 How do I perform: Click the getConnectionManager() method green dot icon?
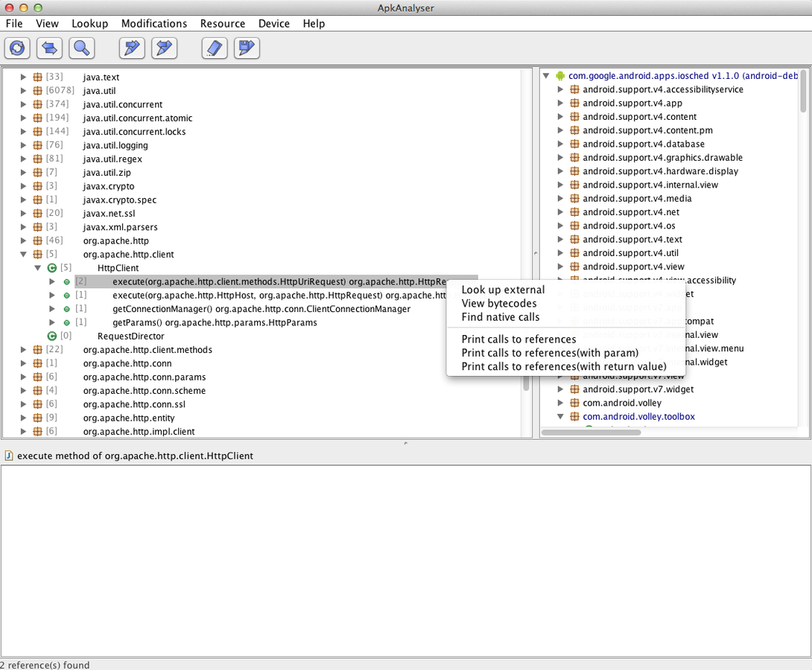(66, 310)
